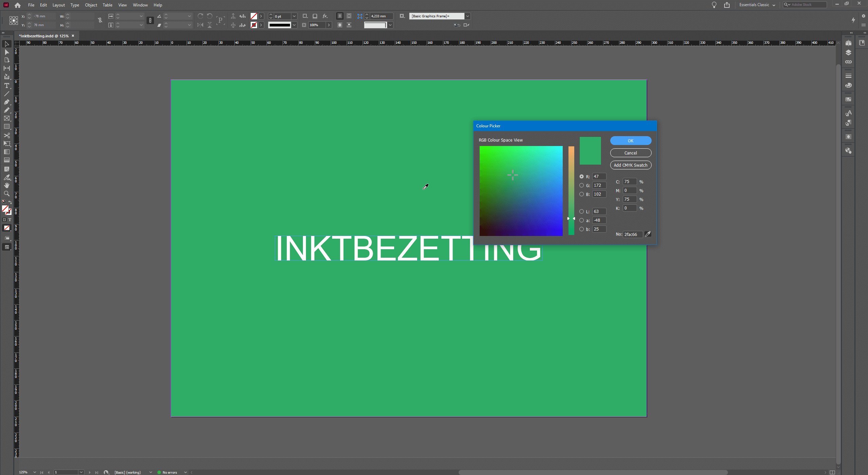The width and height of the screenshot is (868, 475).
Task: Select the Pen tool
Action: pyautogui.click(x=6, y=102)
